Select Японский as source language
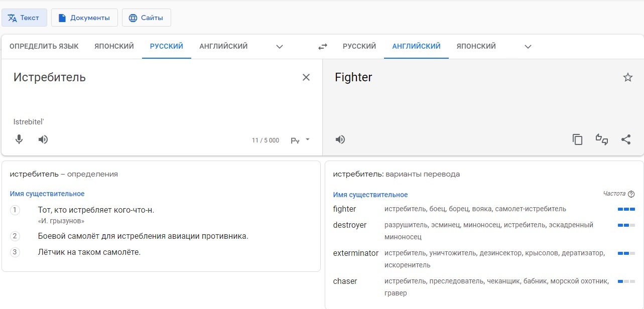 coord(114,46)
